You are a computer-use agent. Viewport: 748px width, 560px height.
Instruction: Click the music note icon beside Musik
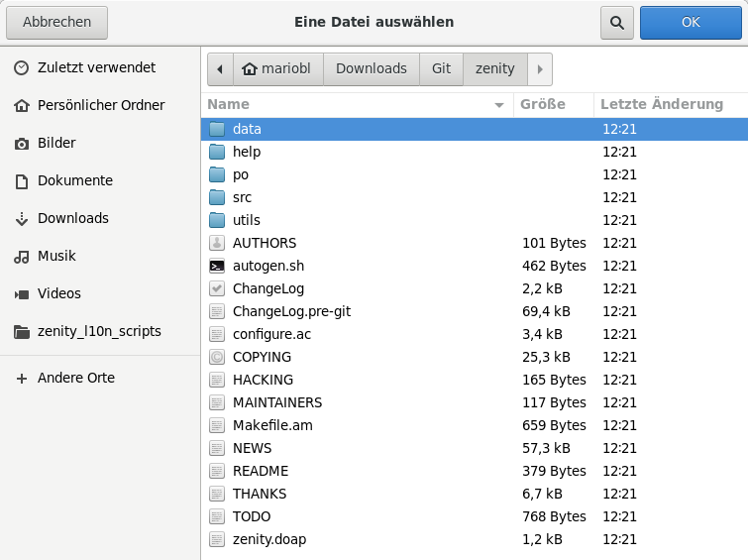coord(21,257)
